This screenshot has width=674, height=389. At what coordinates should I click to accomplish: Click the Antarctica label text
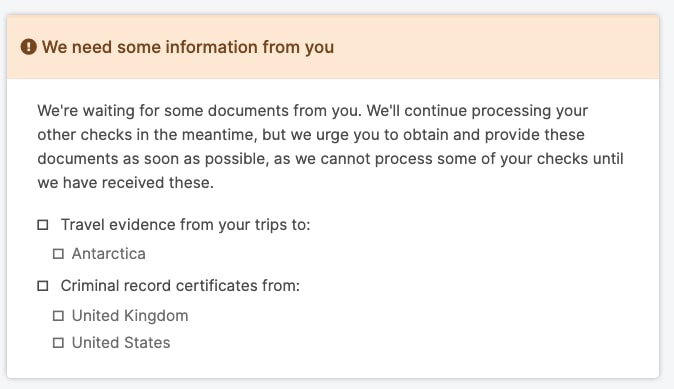tap(109, 254)
